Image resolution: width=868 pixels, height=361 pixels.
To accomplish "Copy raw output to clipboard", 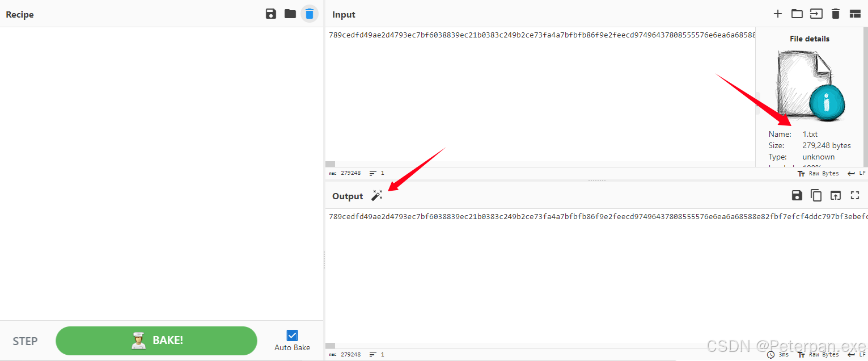I will (x=816, y=195).
